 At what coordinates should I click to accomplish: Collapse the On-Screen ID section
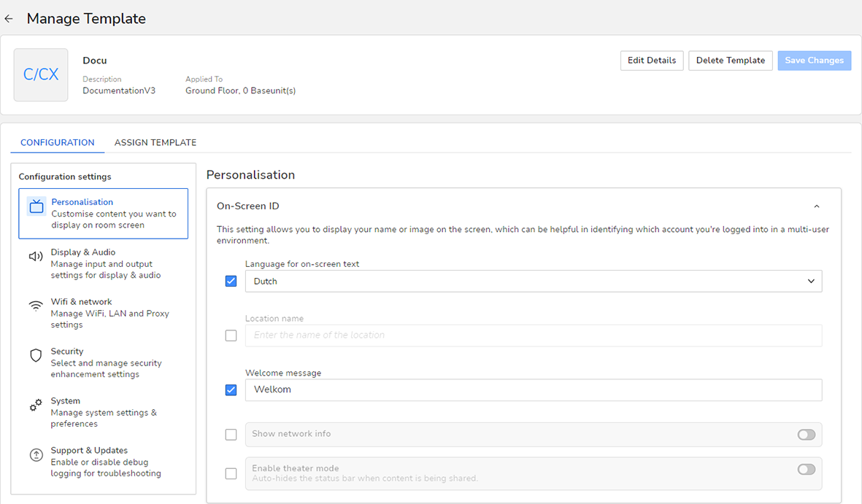[816, 206]
